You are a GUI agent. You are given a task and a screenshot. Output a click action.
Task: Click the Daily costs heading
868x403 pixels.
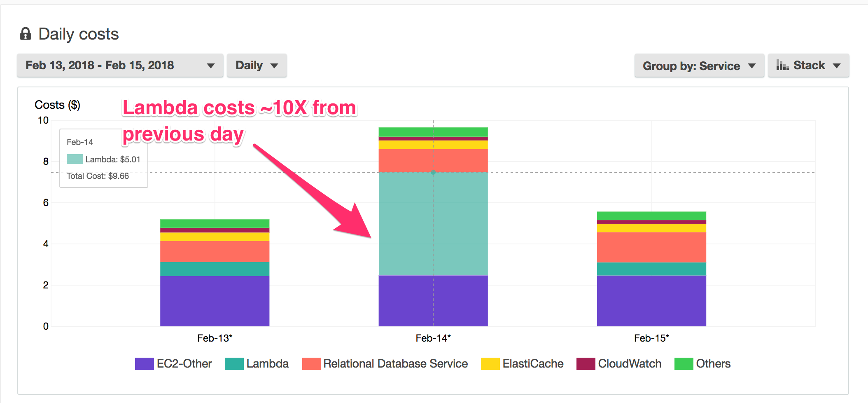78,34
